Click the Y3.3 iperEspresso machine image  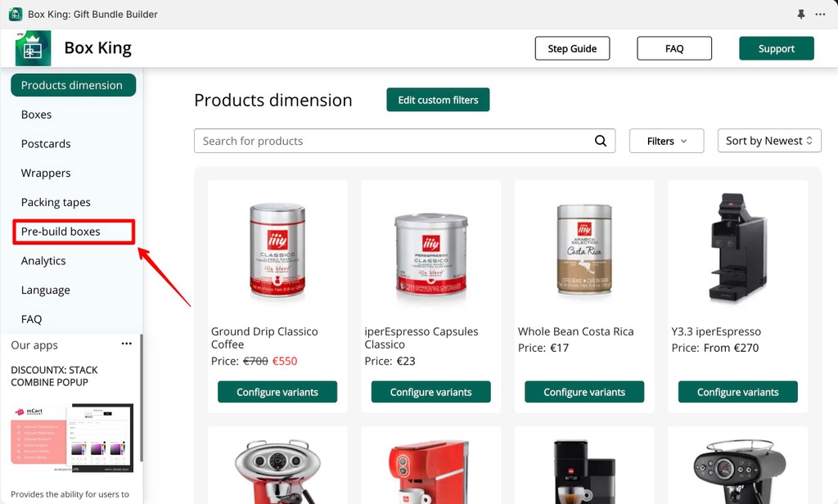click(x=737, y=249)
